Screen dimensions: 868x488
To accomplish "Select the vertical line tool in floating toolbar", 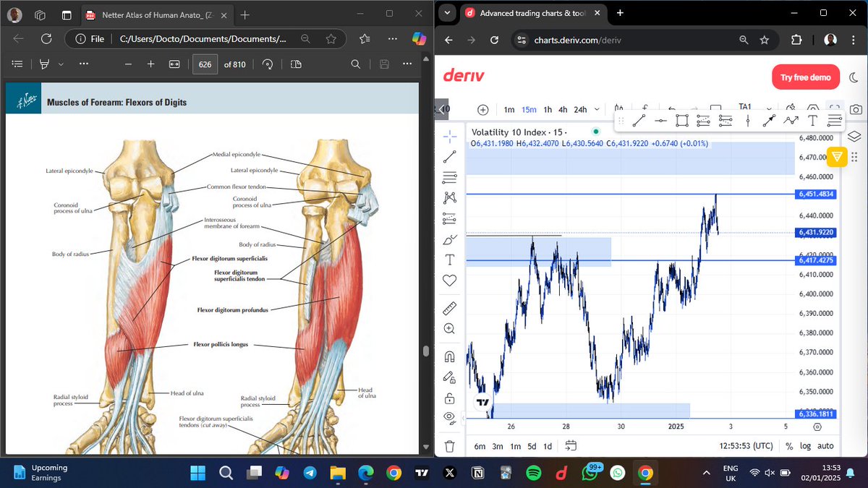I will 748,121.
